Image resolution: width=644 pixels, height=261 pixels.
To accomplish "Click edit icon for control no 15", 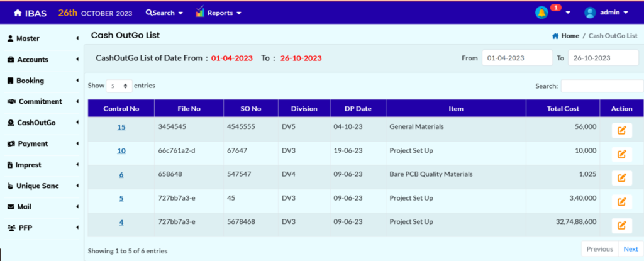I will 621,130.
